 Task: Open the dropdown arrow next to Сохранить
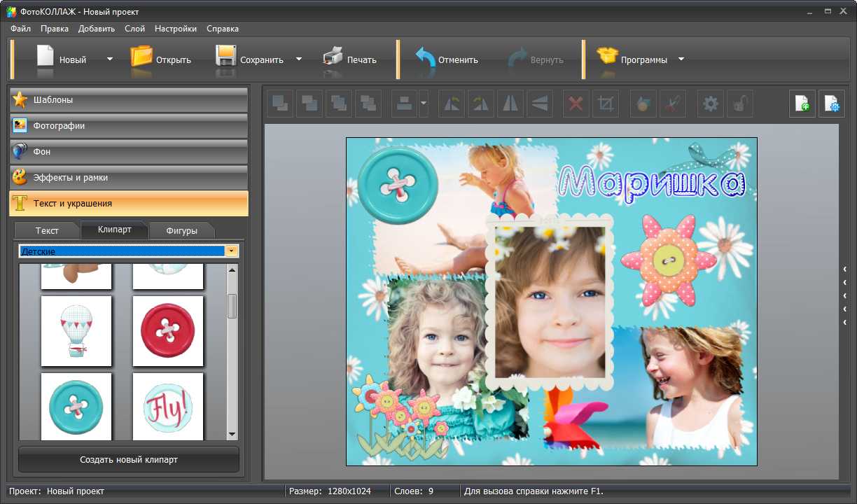coord(299,59)
